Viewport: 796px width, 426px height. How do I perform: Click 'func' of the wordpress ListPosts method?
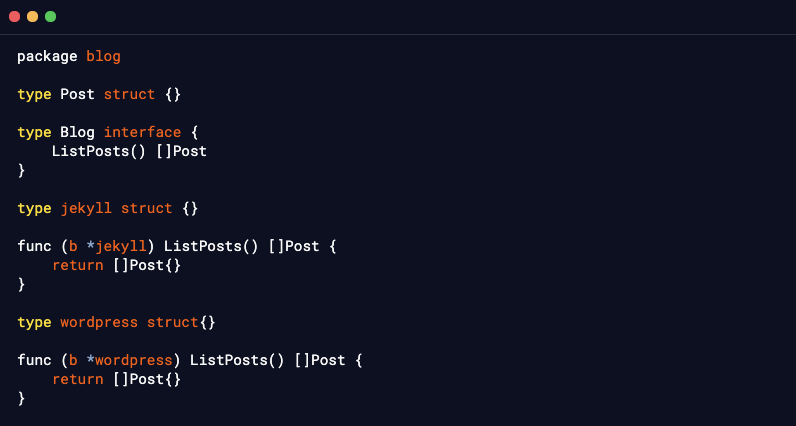pos(34,360)
